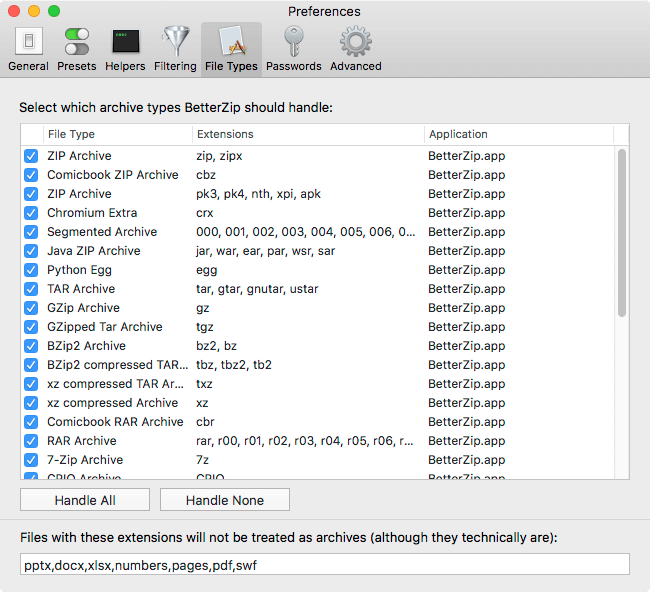Click the Handle All button

pyautogui.click(x=85, y=500)
